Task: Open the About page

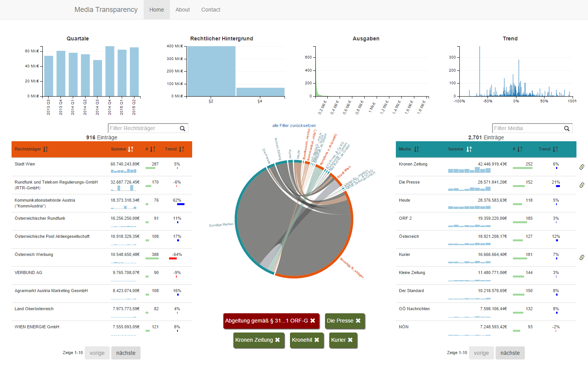Action: point(183,10)
